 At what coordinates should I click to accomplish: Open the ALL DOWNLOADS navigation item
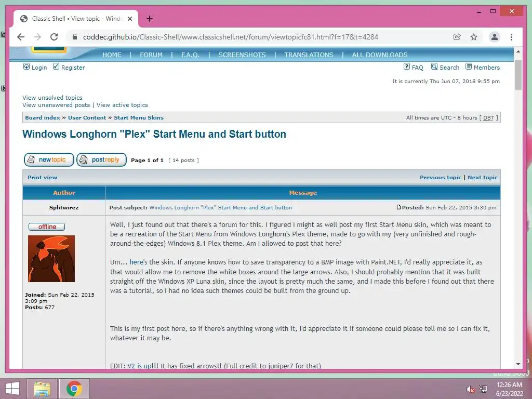[380, 55]
